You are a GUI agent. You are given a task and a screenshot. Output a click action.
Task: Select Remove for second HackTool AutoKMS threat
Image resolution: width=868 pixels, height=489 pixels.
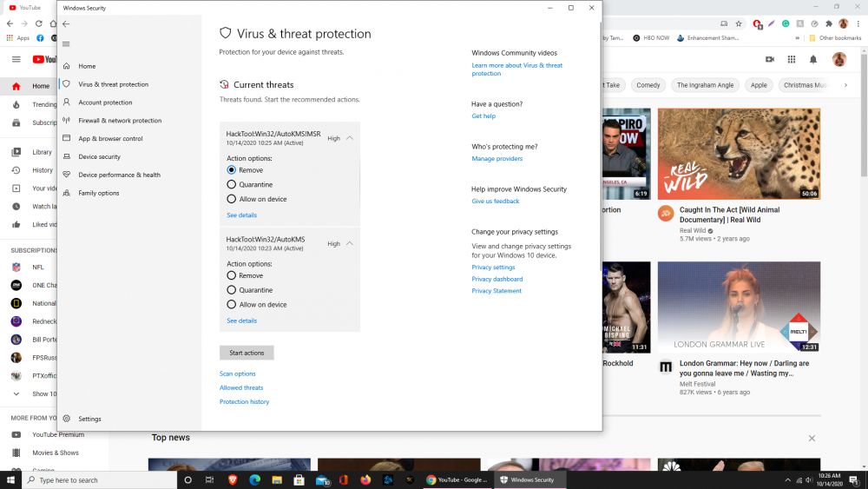click(x=232, y=275)
